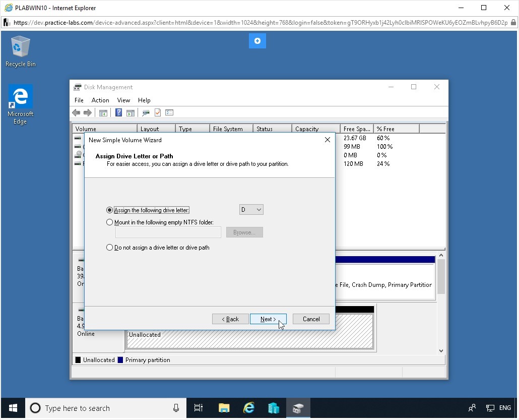Click the 23.67 GB free space cell
Viewport: 519px width, 420px height.
click(x=355, y=138)
